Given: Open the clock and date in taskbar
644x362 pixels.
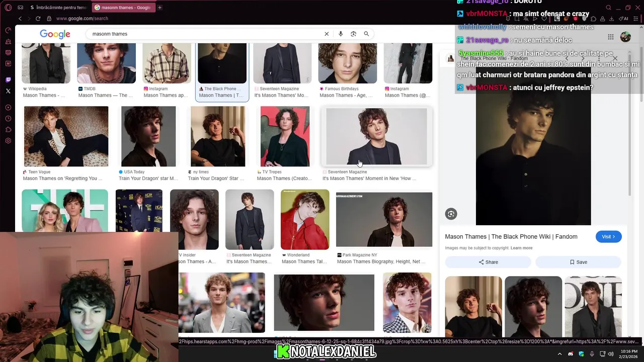Looking at the screenshot, I should coord(629,354).
